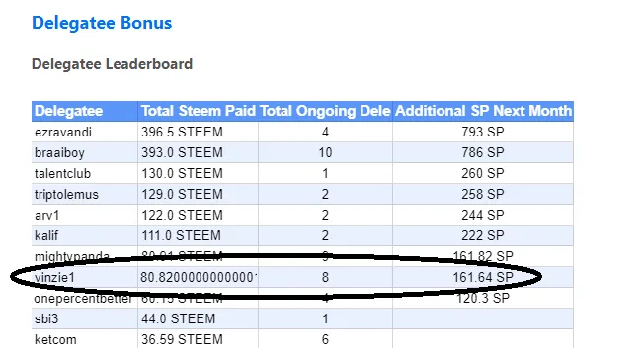Screen dimensions: 644x362
Task: Click the sbi3 delegatee cell
Action: [85, 318]
